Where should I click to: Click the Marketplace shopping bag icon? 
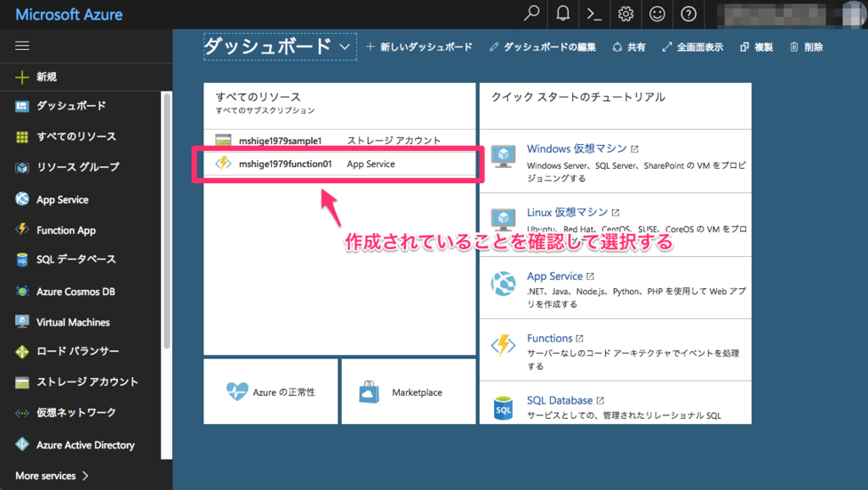click(x=370, y=392)
